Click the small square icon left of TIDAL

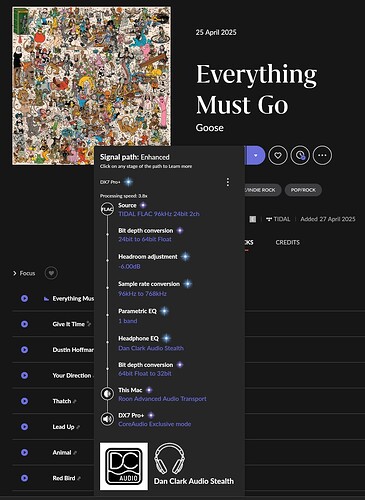(253, 219)
